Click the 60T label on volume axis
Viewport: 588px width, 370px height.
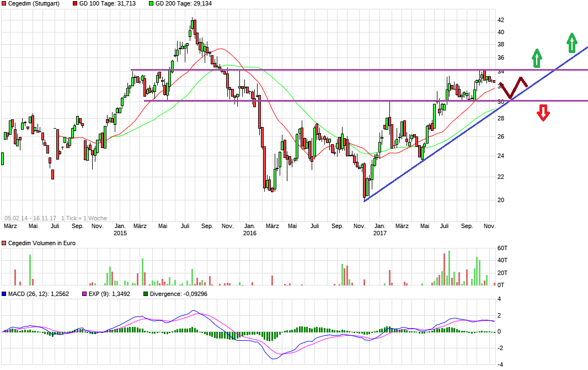503,247
